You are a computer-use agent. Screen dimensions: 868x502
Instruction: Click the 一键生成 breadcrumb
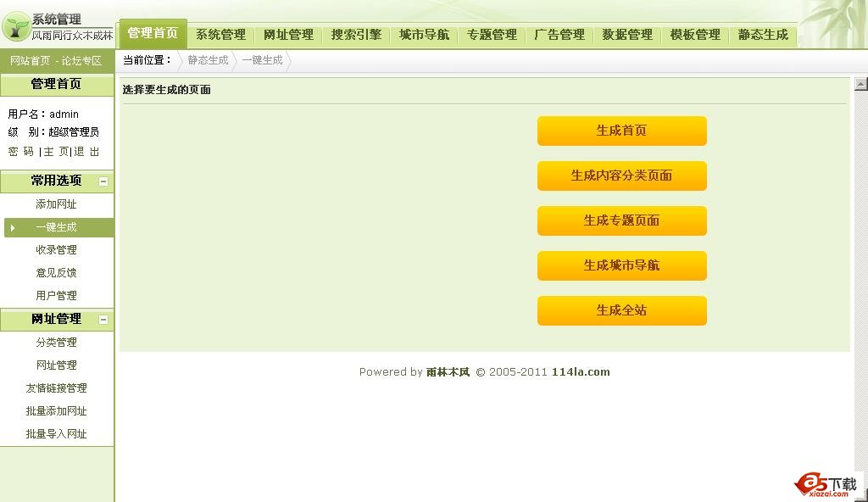(x=262, y=60)
